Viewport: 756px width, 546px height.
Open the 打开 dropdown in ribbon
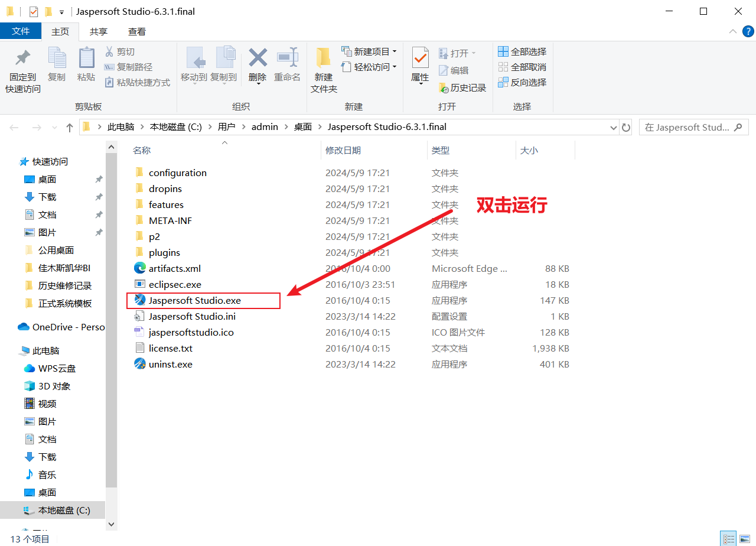457,53
